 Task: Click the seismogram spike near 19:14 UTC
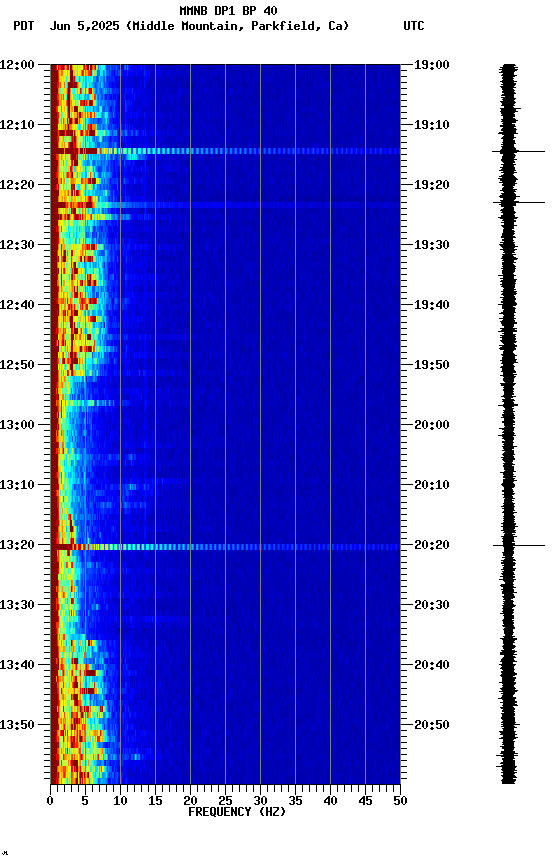[518, 151]
